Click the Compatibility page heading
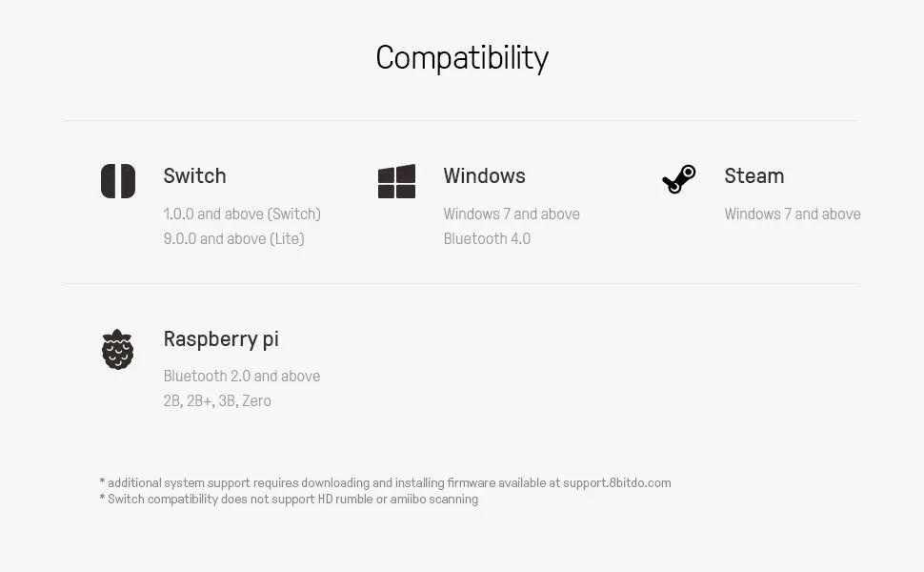This screenshot has height=572, width=924. [462, 58]
